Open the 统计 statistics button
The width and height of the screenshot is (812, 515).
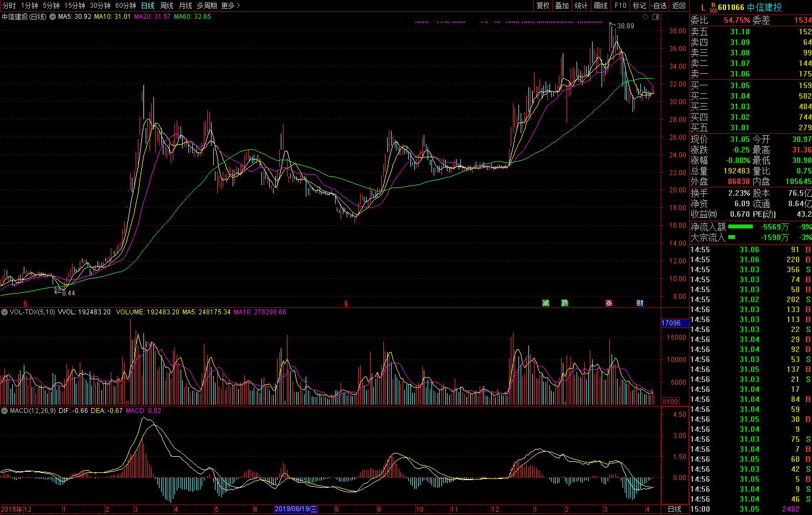tap(581, 6)
